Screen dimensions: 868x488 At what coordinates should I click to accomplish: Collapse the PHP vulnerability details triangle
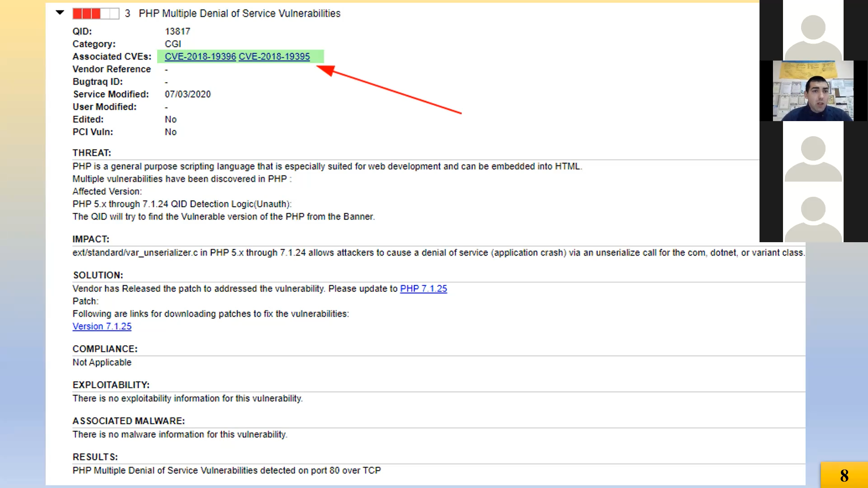point(60,13)
